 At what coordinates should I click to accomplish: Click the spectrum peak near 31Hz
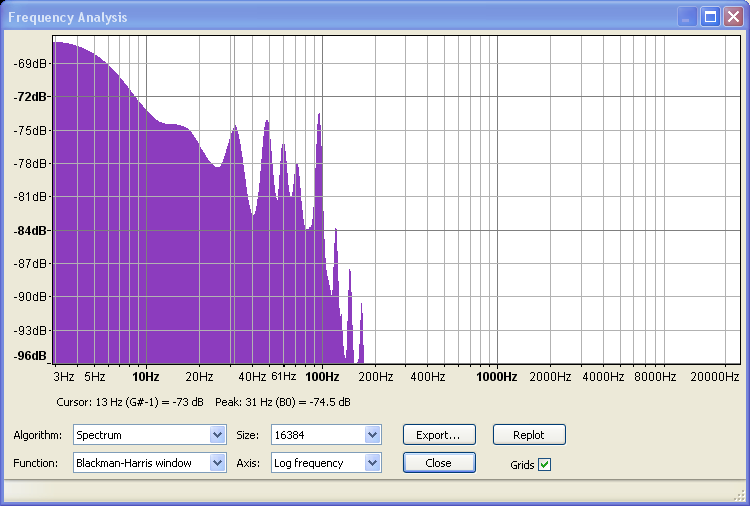235,127
